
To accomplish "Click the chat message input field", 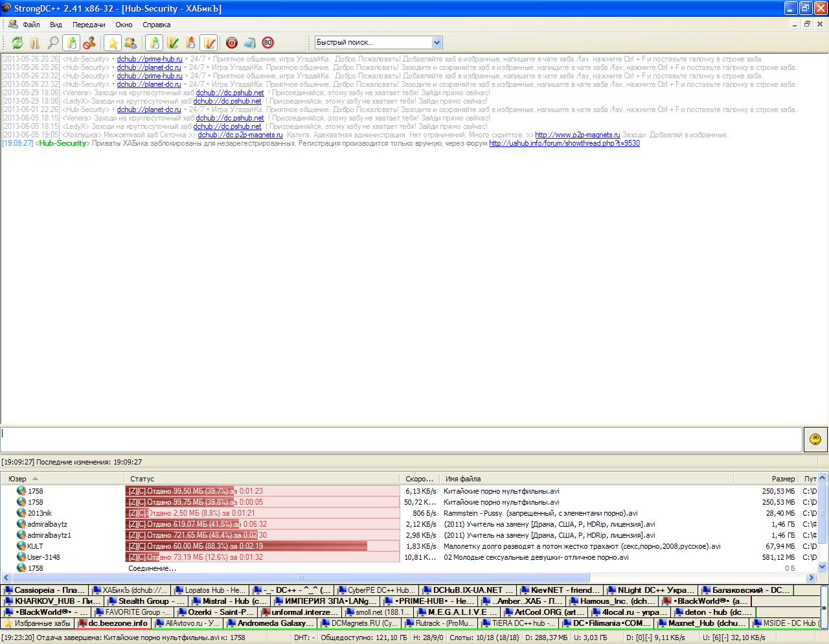I will coord(401,439).
